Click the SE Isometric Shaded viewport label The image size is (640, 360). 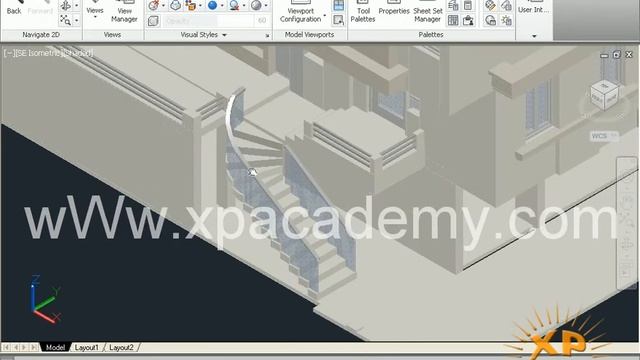(48, 53)
